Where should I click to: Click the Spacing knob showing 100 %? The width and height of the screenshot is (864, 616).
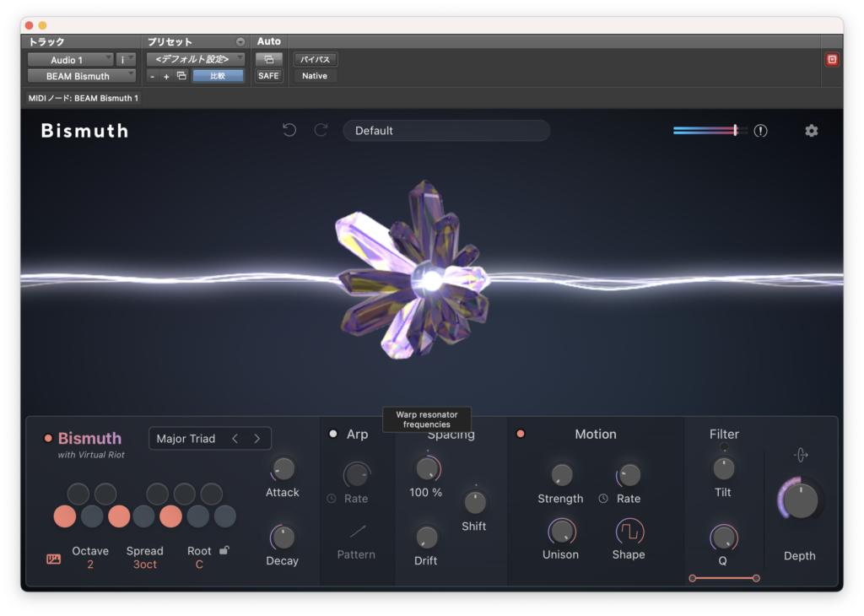tap(427, 469)
